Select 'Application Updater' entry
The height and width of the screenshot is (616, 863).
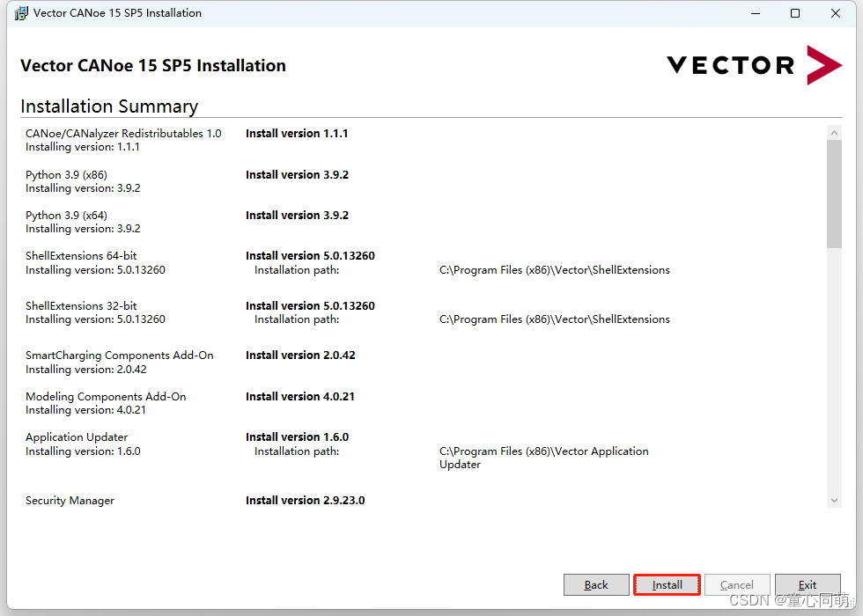(x=77, y=437)
